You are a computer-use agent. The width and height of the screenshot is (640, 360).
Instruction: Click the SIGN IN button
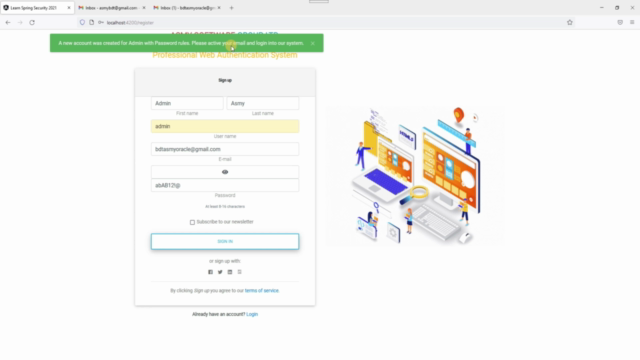pyautogui.click(x=225, y=241)
